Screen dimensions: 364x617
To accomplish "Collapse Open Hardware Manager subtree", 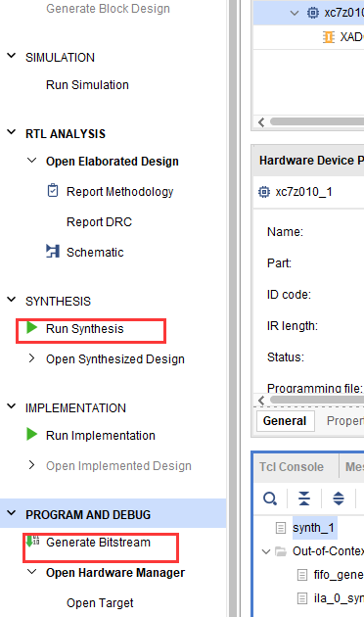I will pos(32,571).
